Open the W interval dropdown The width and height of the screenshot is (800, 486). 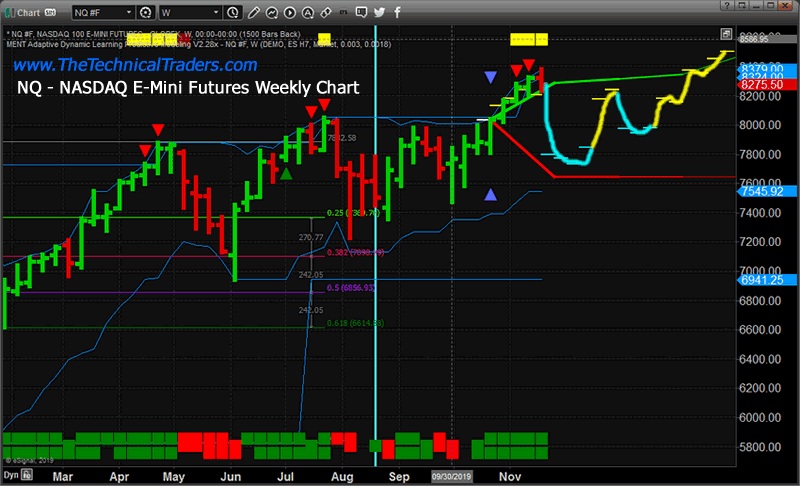[190, 12]
